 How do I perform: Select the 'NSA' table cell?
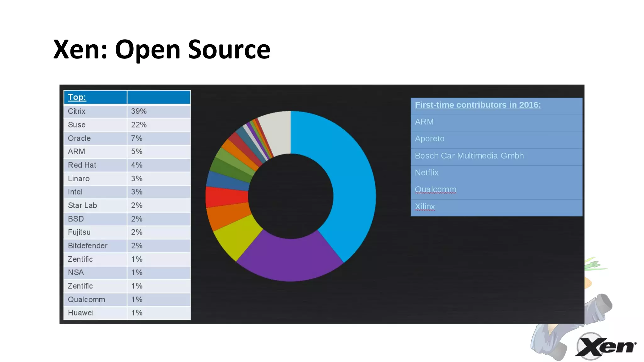coord(95,272)
